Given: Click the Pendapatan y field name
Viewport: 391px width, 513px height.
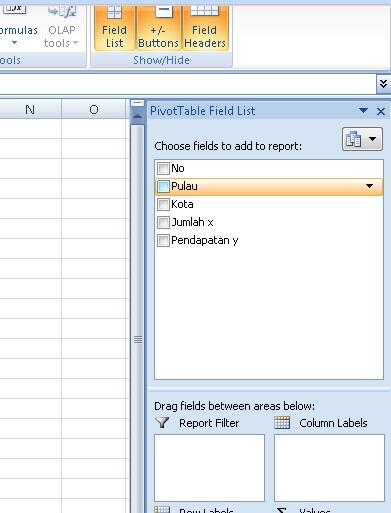Looking at the screenshot, I should (205, 240).
